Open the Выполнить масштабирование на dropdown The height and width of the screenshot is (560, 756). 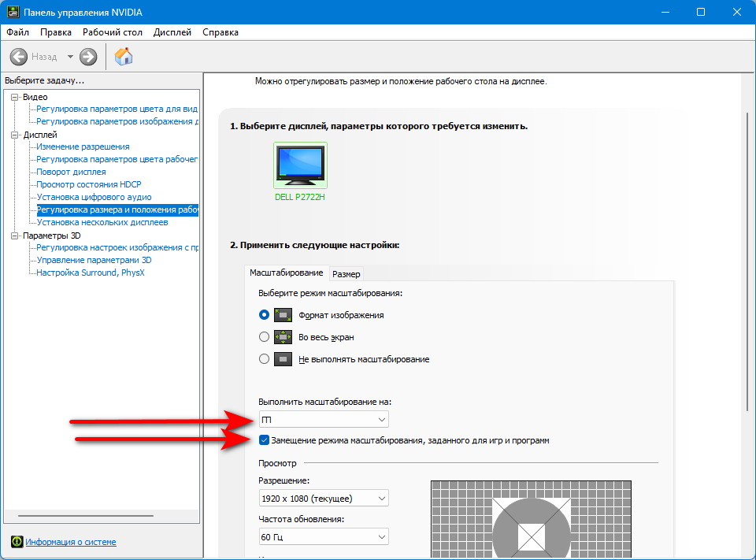324,420
